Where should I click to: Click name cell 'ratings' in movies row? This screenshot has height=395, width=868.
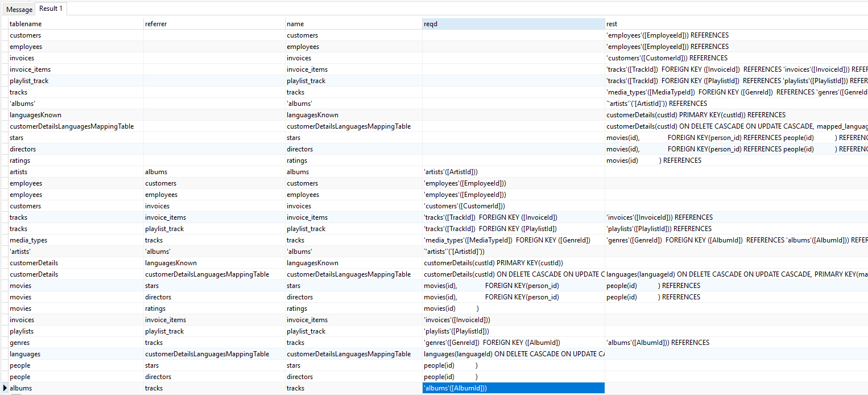[353, 308]
